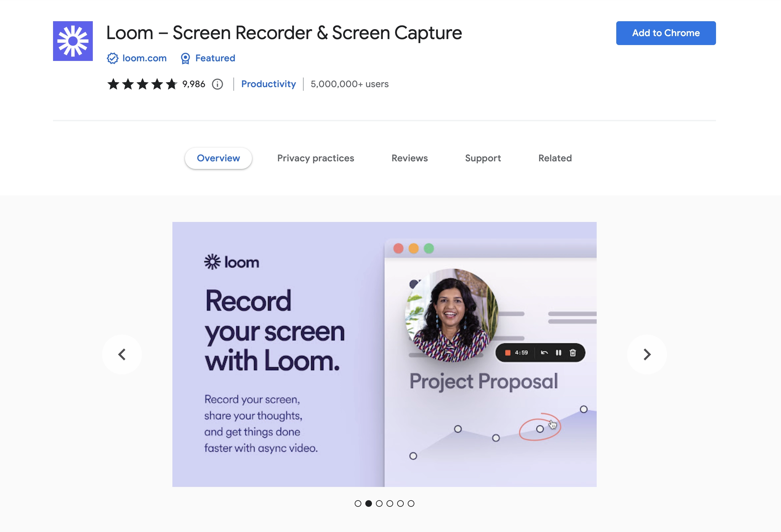Screen dimensions: 781x532
Task: Click the info circle icon next to rating
Action: point(218,83)
